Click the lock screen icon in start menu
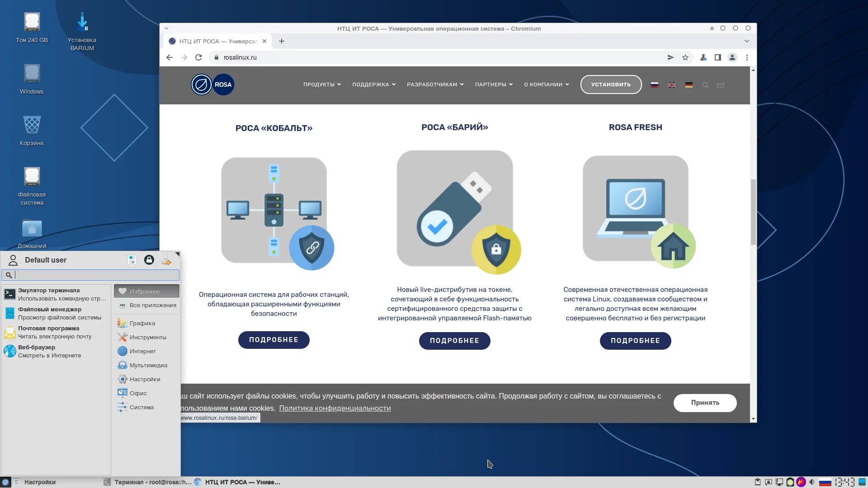Viewport: 868px width, 488px height. click(149, 260)
